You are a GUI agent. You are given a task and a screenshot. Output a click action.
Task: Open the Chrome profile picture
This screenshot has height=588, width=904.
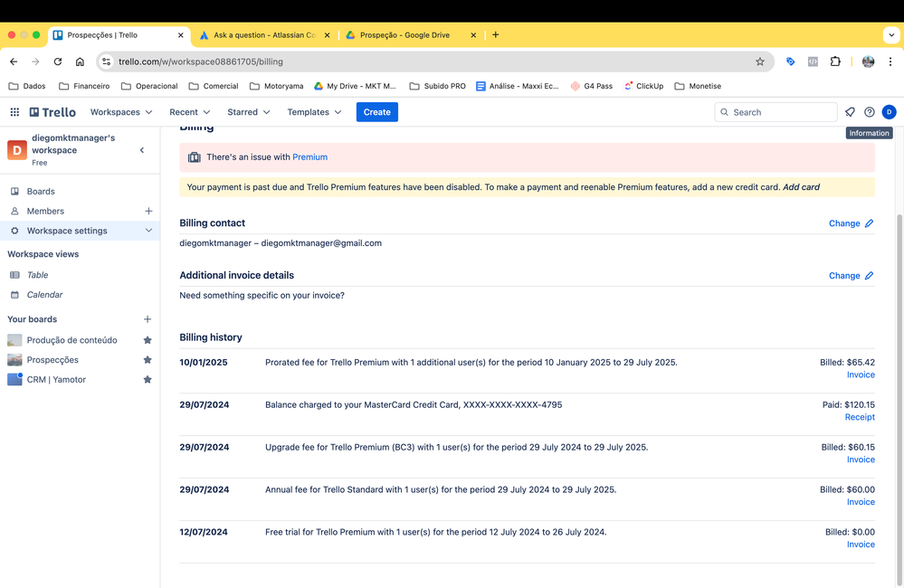pyautogui.click(x=868, y=62)
